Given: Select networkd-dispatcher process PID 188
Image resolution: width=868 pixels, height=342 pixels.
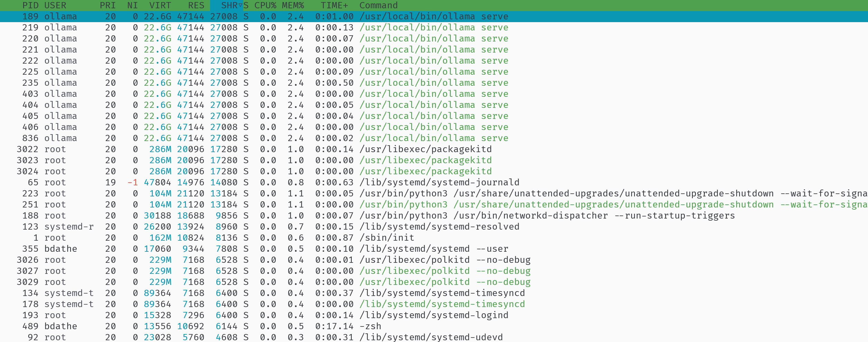Looking at the screenshot, I should 434,216.
